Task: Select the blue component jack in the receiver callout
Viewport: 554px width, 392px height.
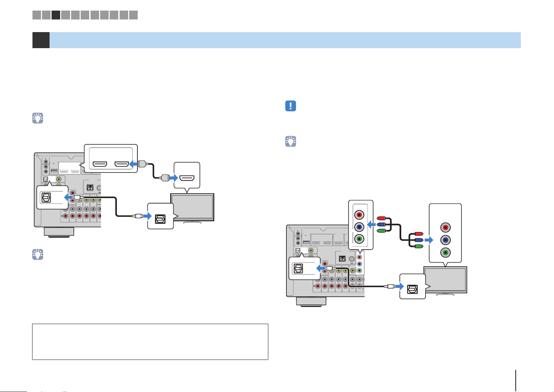Action: (x=359, y=227)
